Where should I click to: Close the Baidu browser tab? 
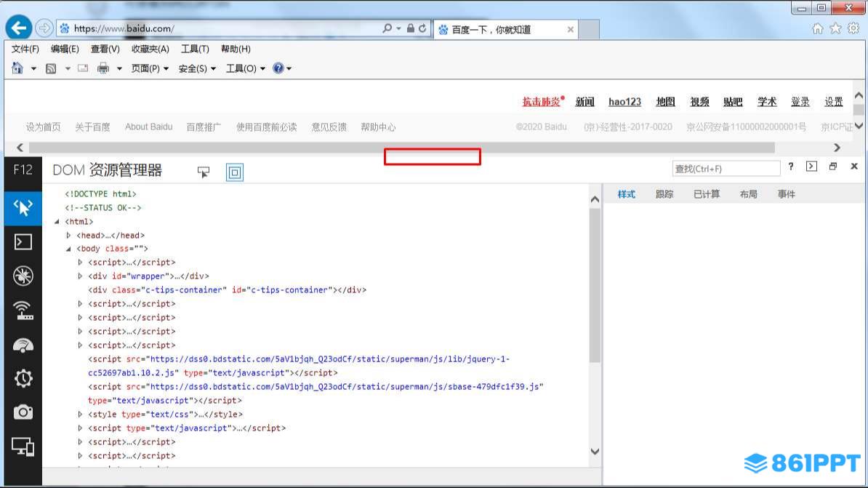click(570, 29)
